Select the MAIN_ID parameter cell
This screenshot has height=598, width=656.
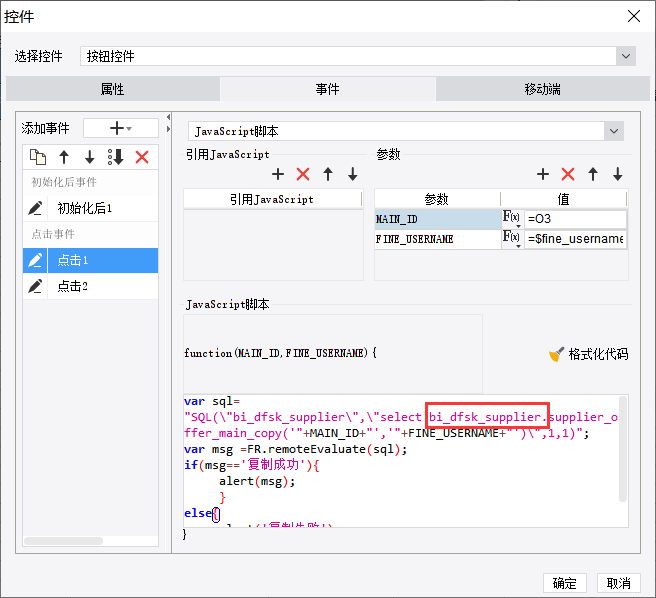tap(438, 219)
